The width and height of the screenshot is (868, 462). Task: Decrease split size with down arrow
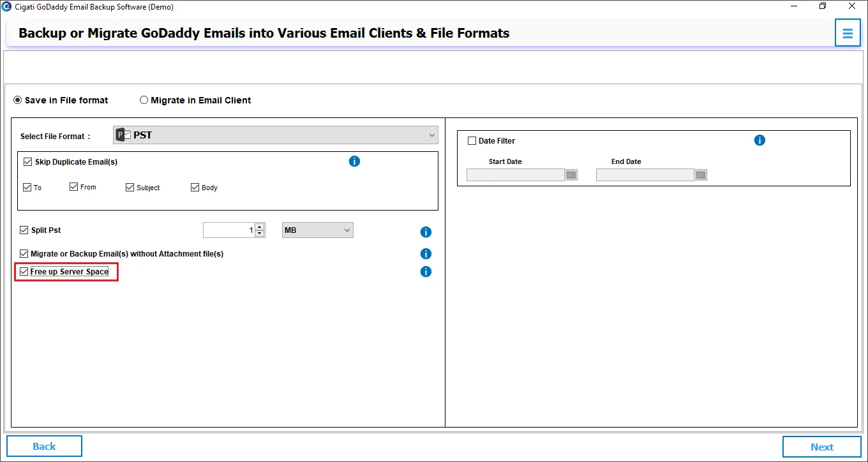click(x=259, y=234)
